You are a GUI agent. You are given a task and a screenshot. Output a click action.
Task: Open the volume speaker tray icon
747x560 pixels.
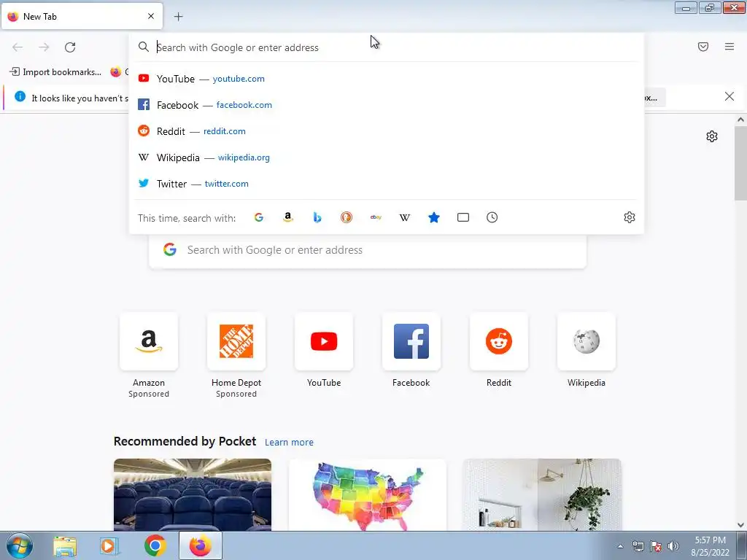tap(673, 546)
